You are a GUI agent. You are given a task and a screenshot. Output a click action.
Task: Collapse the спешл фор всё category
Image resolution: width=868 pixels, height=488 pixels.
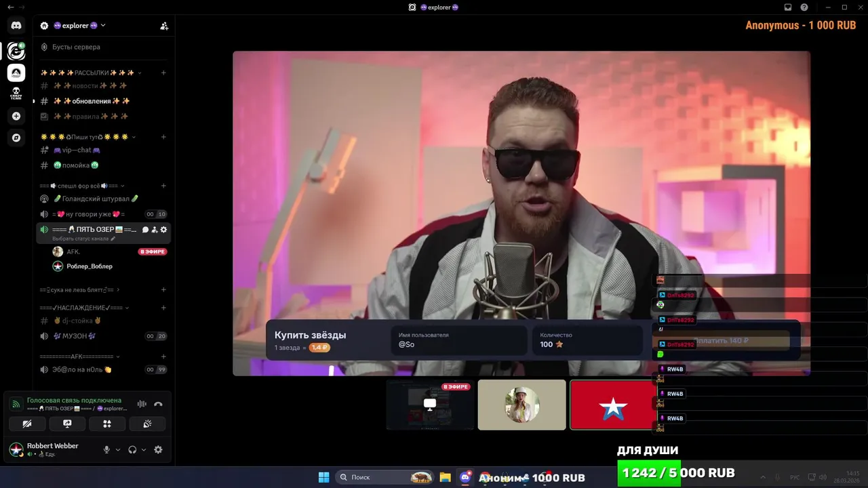pos(122,186)
